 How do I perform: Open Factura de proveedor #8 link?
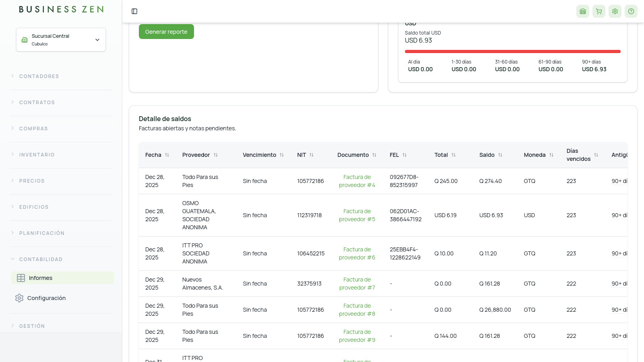tap(357, 310)
